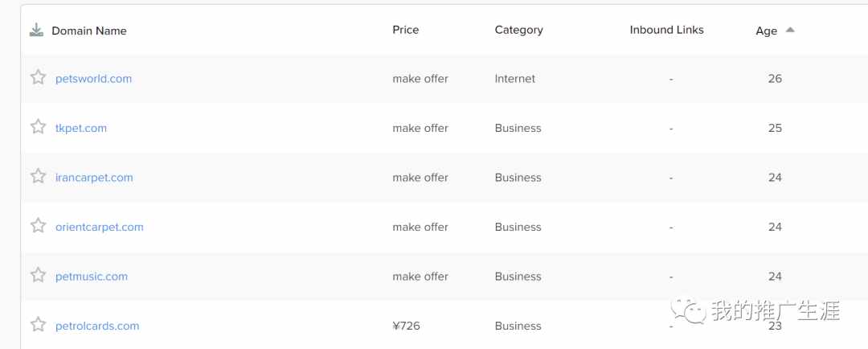
Task: Open the petrolcards.com listing
Action: (97, 326)
